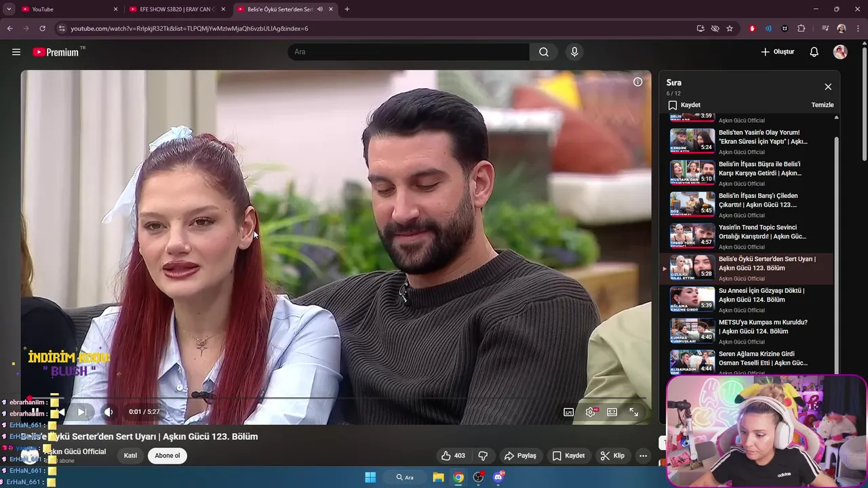Viewport: 868px width, 488px height.
Task: Open Chrome profile avatar in toolbar
Action: (x=842, y=28)
